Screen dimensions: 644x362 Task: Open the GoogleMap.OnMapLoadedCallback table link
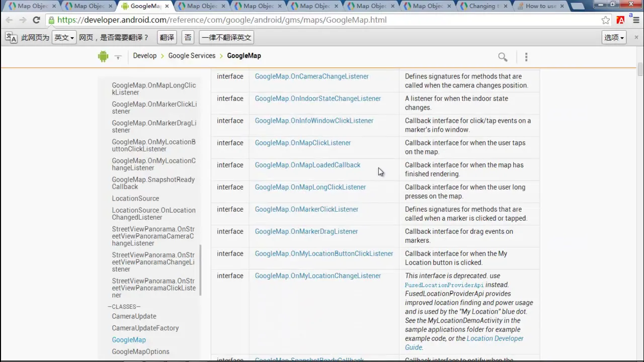[x=307, y=165]
